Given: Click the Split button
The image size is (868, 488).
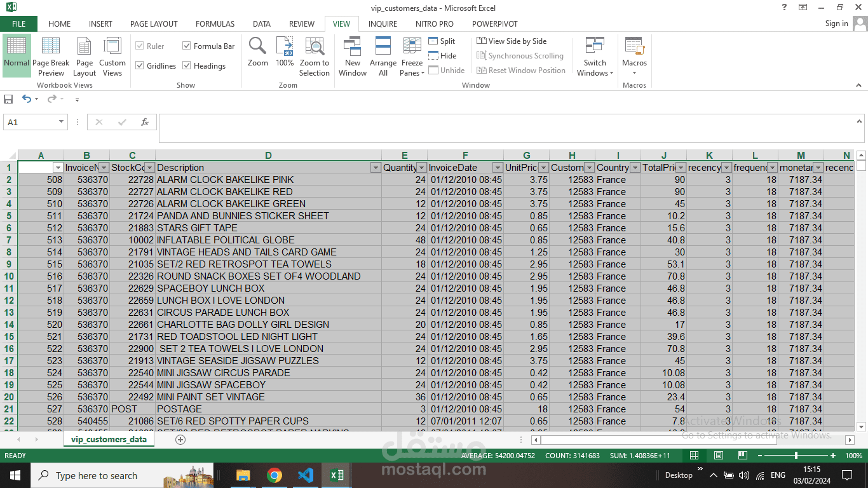Looking at the screenshot, I should coord(442,41).
